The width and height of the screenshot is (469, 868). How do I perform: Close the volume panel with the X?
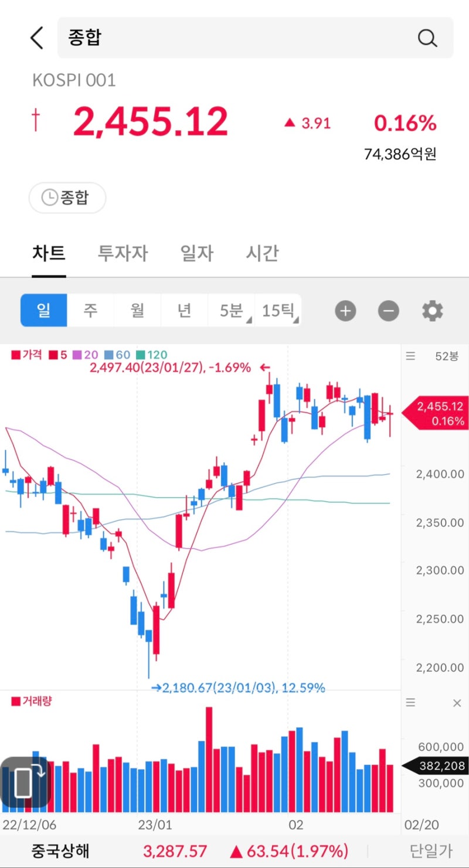tap(457, 702)
